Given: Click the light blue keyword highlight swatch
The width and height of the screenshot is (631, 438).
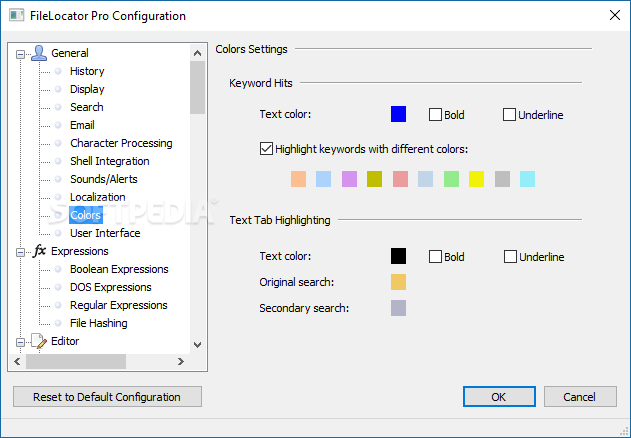Looking at the screenshot, I should [324, 179].
